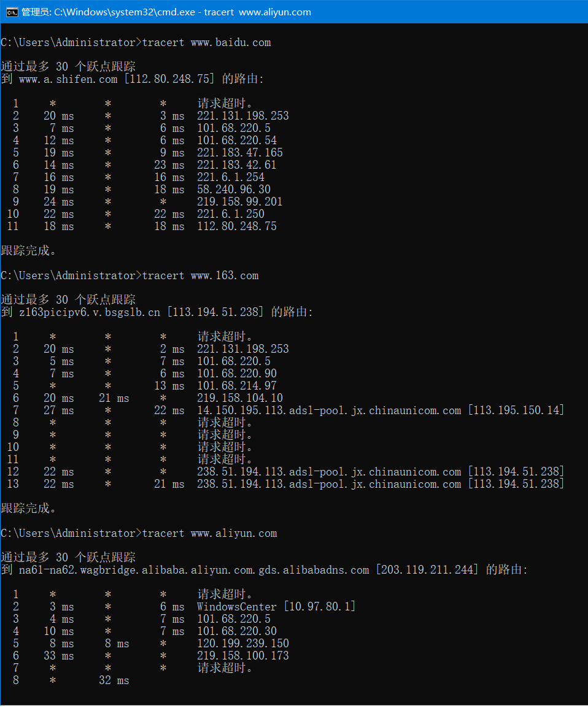Click the www.a.shifen.com hostname text

68,79
